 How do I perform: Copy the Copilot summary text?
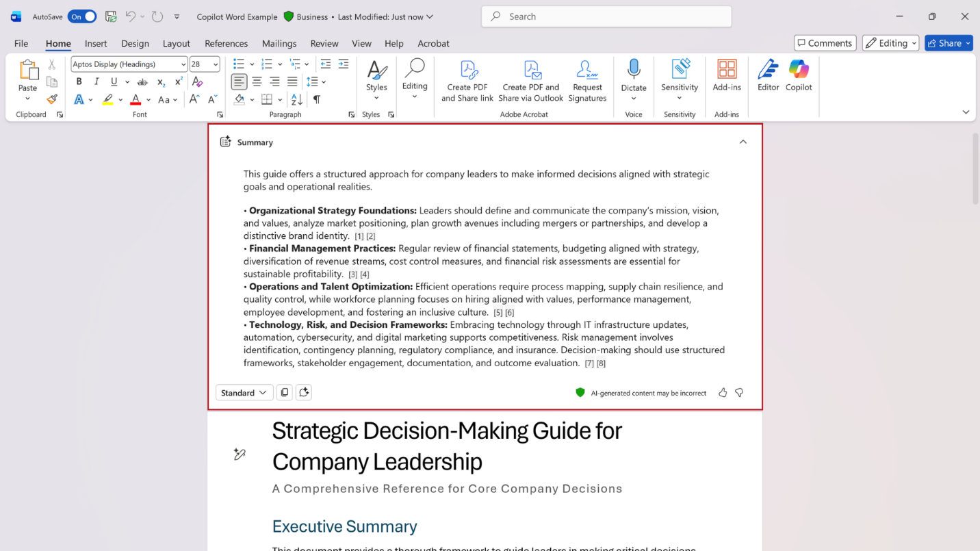pos(285,392)
